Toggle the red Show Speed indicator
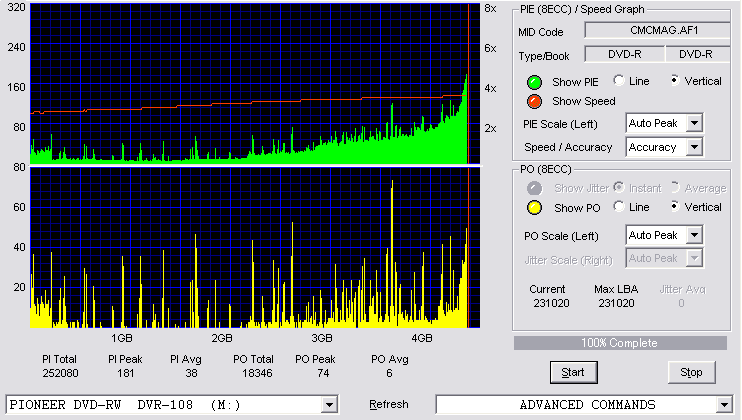Image resolution: width=742 pixels, height=420 pixels. (x=534, y=102)
